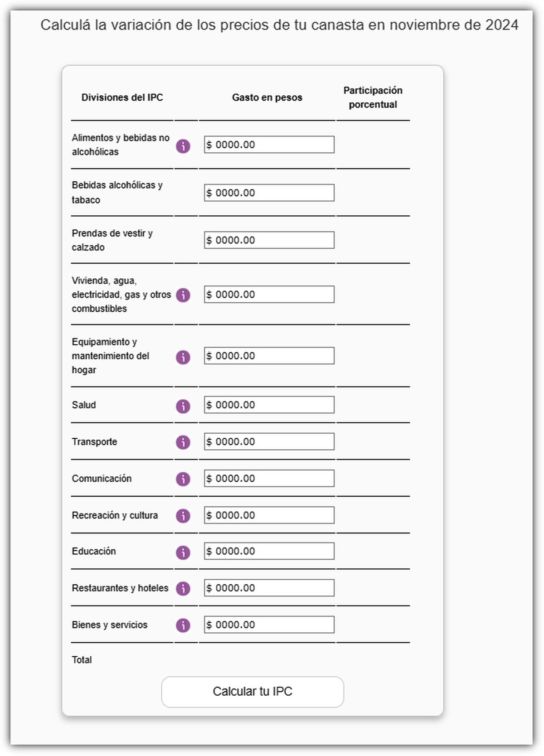Click the Gasto en pesos column header
544x756 pixels.
pos(267,97)
